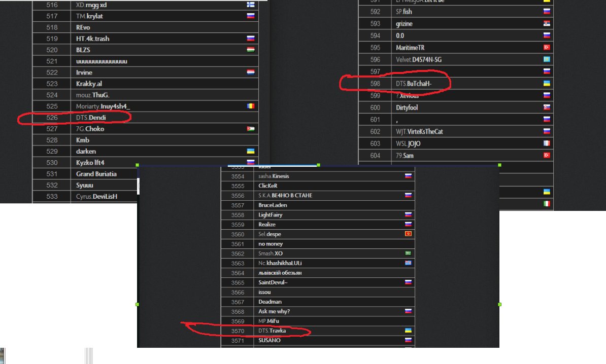This screenshot has width=606, height=364.
Task: Open the BruceLaden player entry
Action: coord(273,205)
